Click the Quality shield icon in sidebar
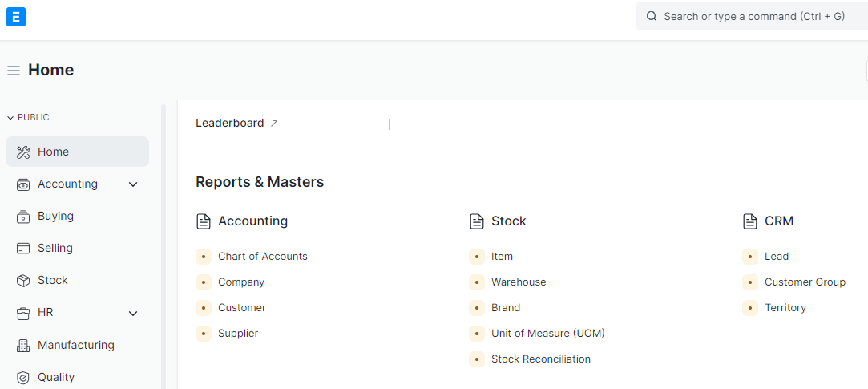The width and height of the screenshot is (868, 389). coord(22,377)
